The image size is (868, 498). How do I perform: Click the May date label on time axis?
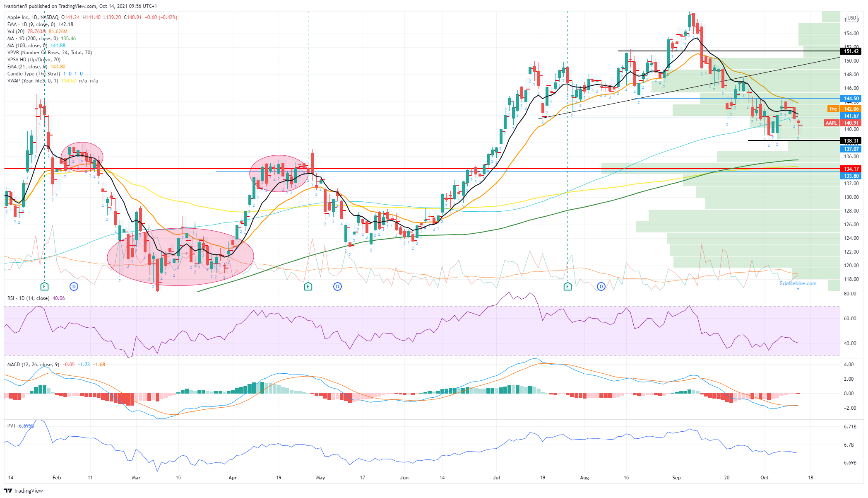[320, 478]
